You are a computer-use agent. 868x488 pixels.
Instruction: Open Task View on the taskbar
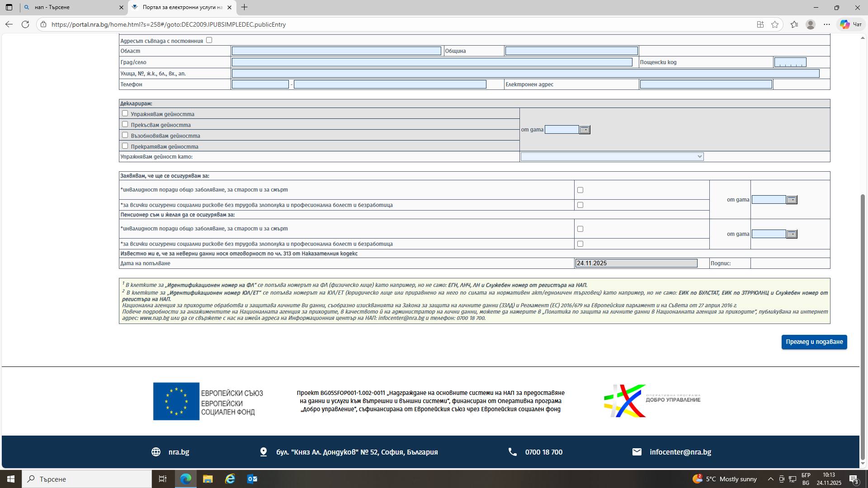(163, 479)
